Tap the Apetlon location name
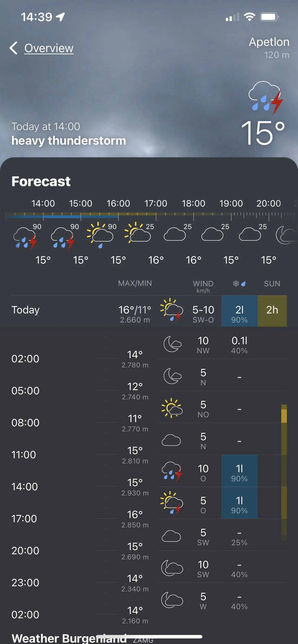 coord(269,42)
